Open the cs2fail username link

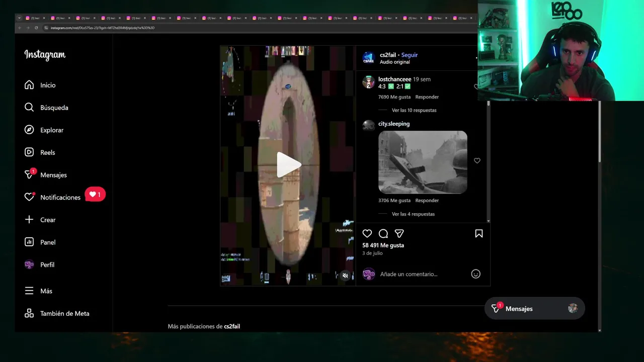[x=388, y=55]
